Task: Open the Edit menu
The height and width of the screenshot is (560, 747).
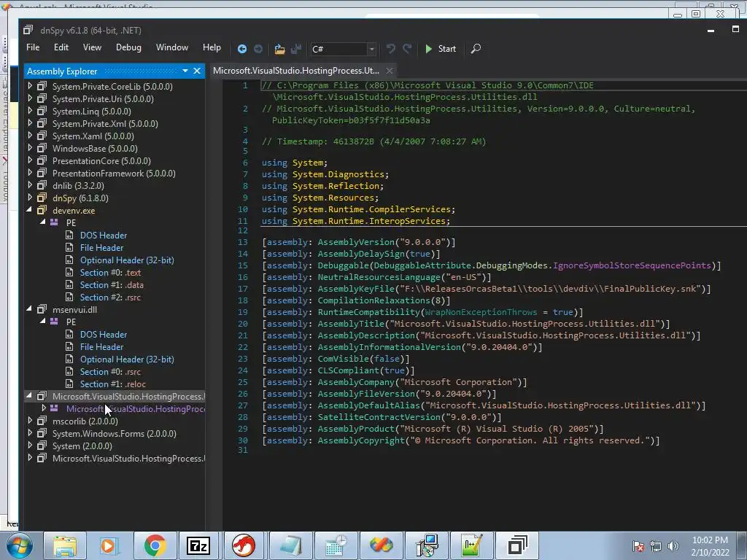Action: tap(61, 47)
